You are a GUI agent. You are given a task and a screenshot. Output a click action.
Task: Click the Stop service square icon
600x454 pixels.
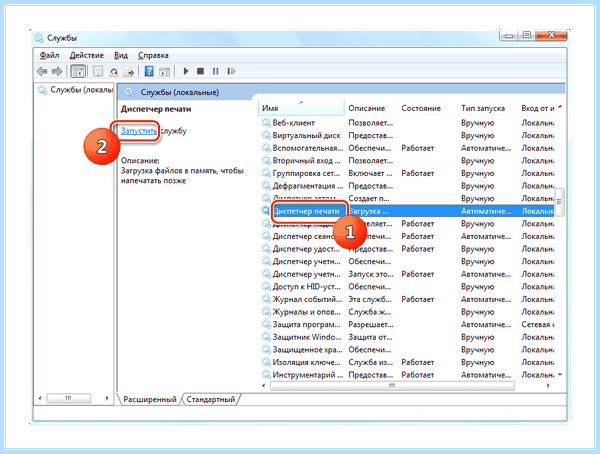click(x=201, y=71)
